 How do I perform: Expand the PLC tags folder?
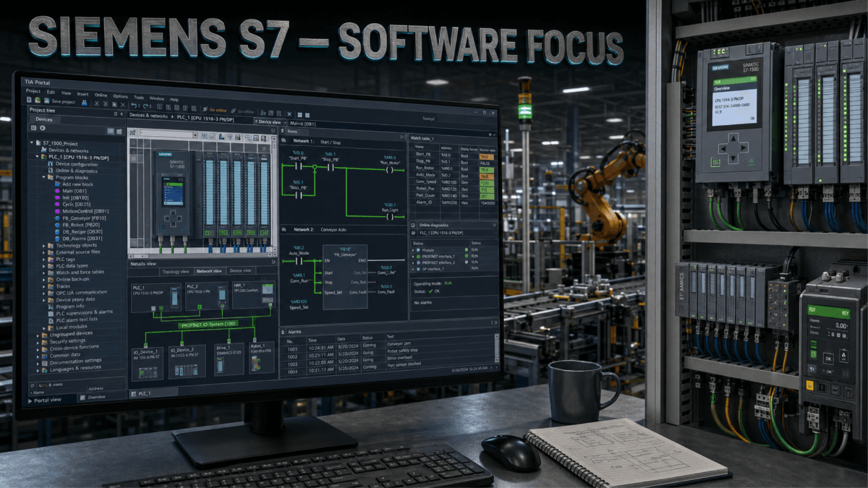point(43,259)
